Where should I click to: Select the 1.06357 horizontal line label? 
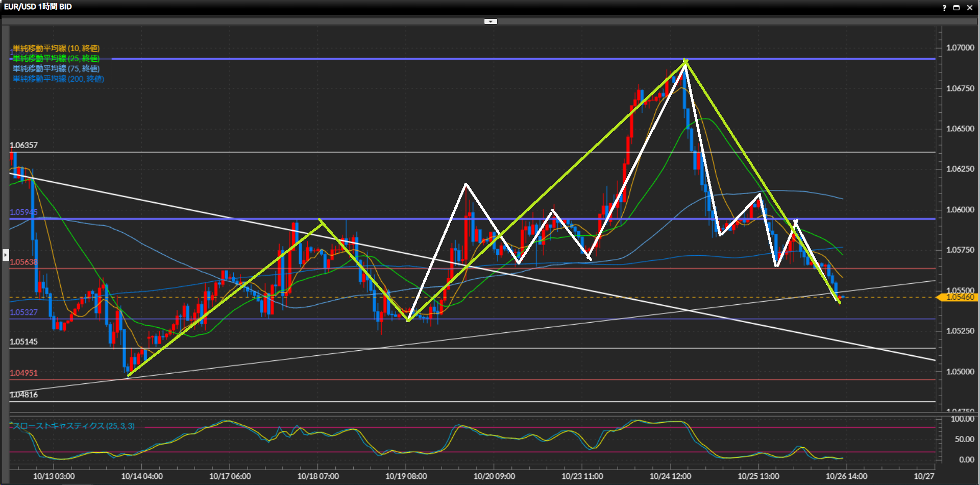[24, 145]
